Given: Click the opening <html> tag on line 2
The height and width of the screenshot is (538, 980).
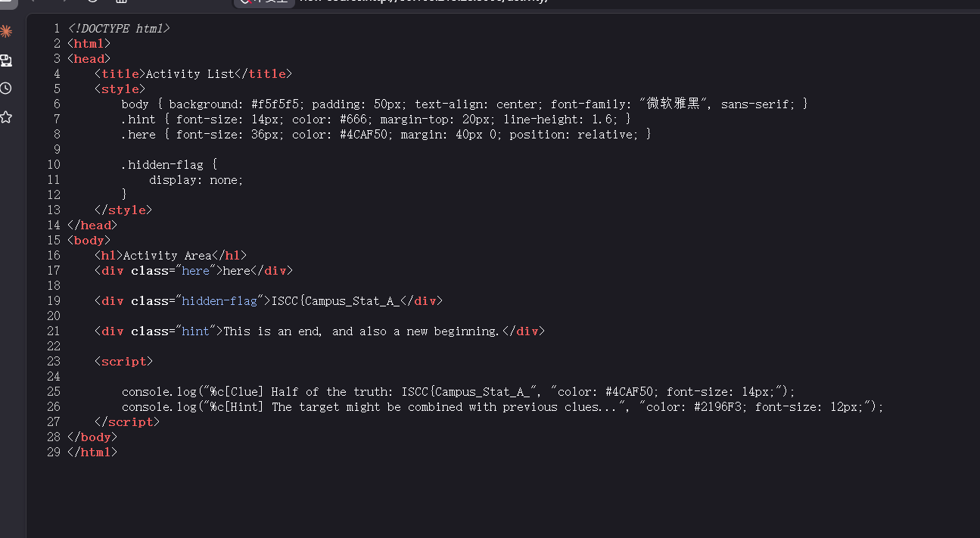Looking at the screenshot, I should (89, 44).
